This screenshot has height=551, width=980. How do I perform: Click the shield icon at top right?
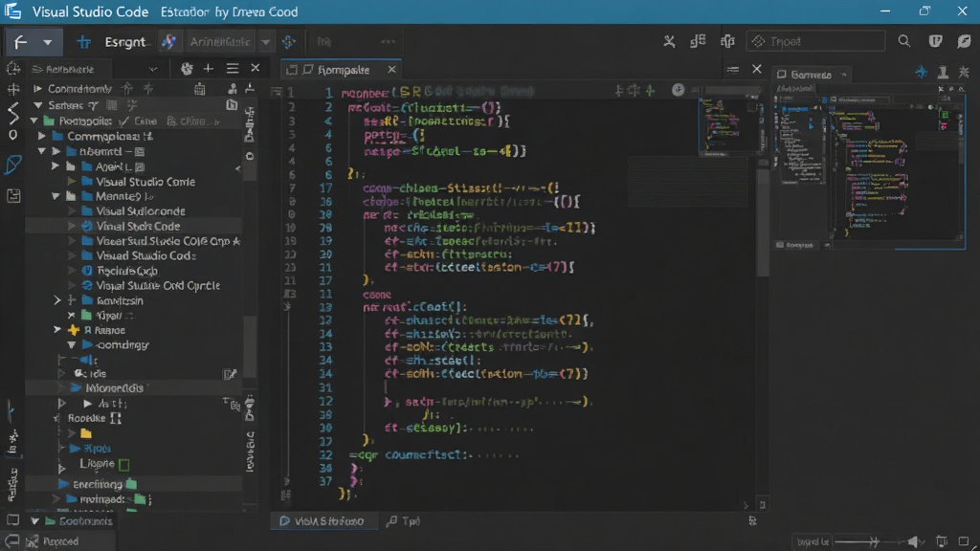[935, 41]
